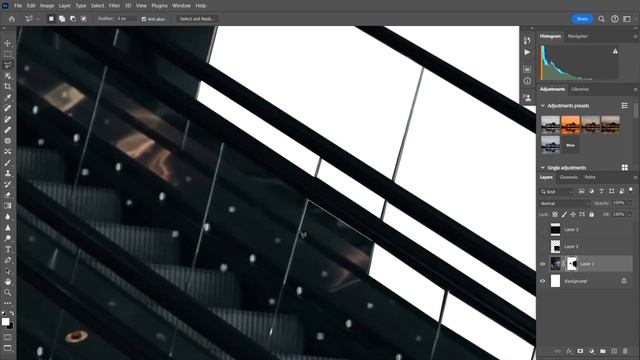Open the Info panel icon

coord(527,81)
